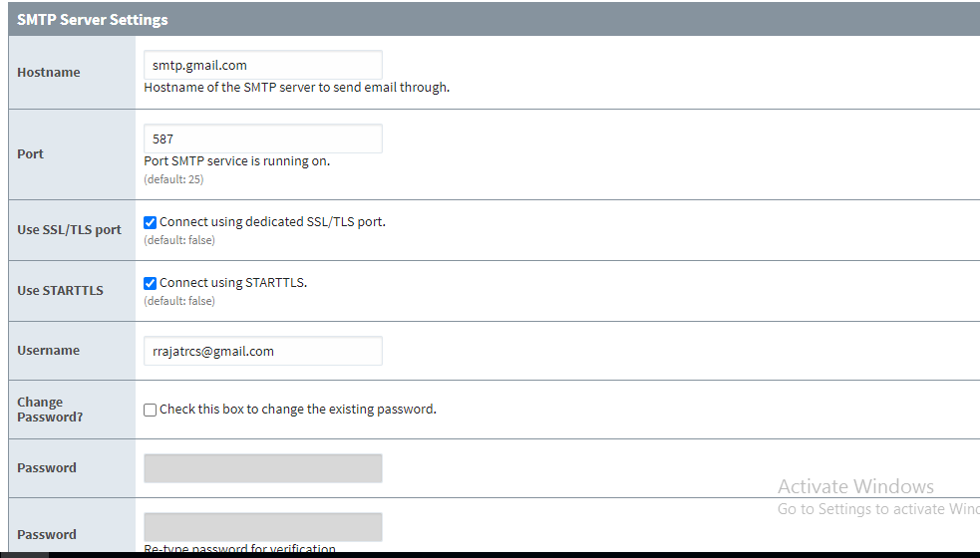980x558 pixels.
Task: Click 'Hostname of the SMTP server' description
Action: tap(297, 88)
